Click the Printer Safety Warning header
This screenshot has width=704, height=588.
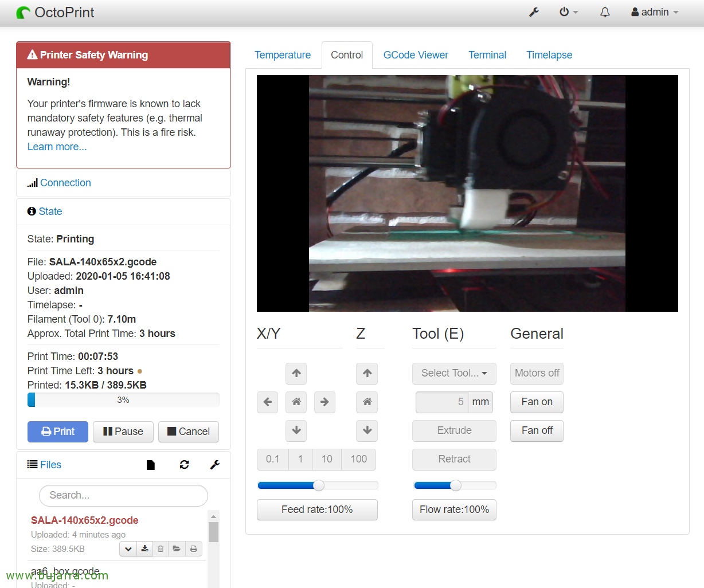123,55
